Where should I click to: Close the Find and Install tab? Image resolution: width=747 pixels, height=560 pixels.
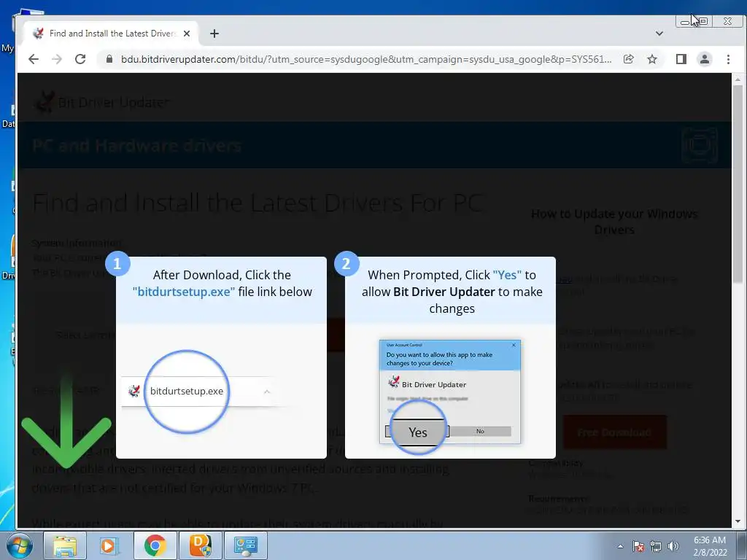point(187,34)
